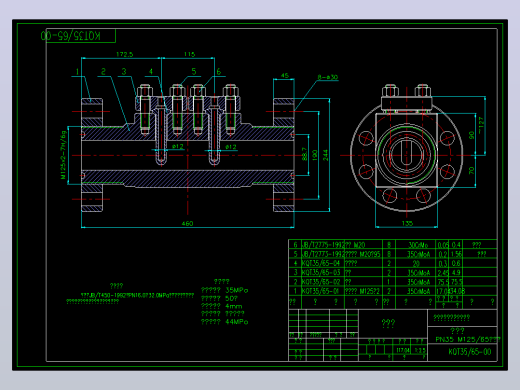Click part balloon number 3
520x390 pixels.
(x=124, y=72)
